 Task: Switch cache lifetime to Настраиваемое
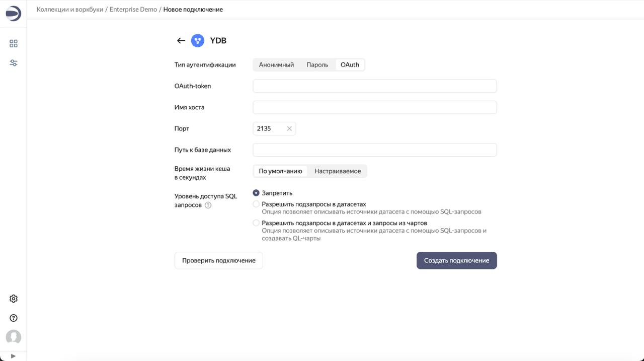[338, 171]
